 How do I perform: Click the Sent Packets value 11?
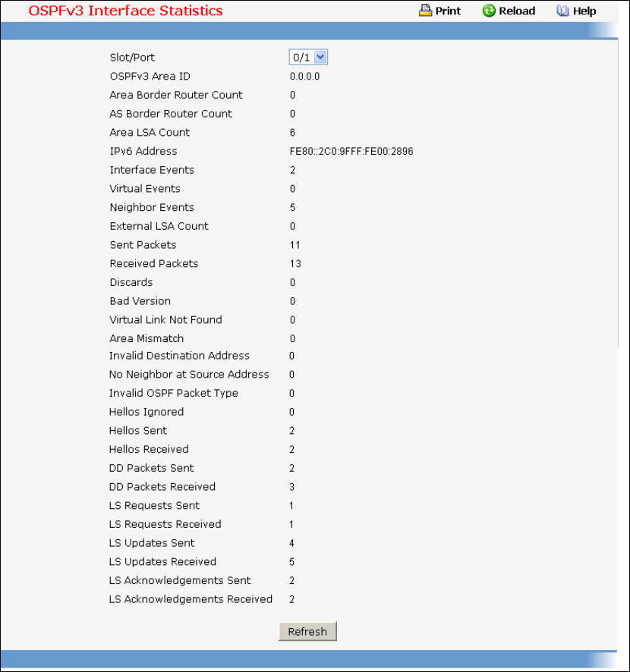coord(295,245)
